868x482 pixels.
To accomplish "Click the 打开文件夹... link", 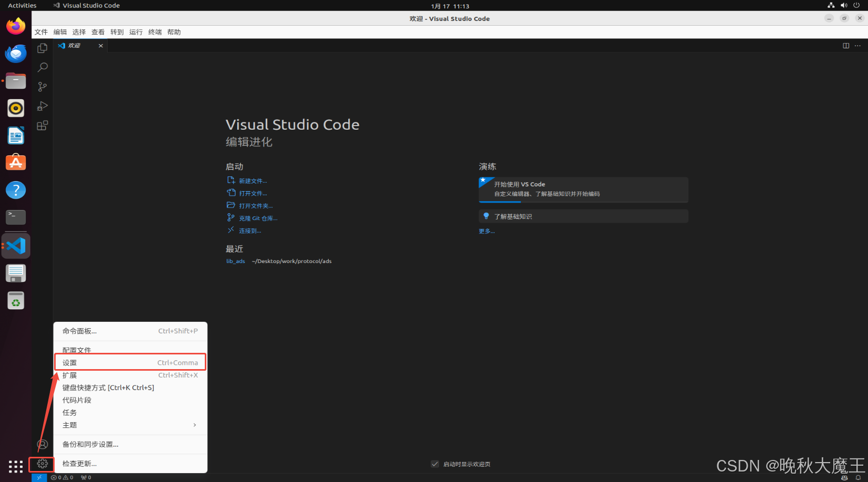I will [256, 206].
